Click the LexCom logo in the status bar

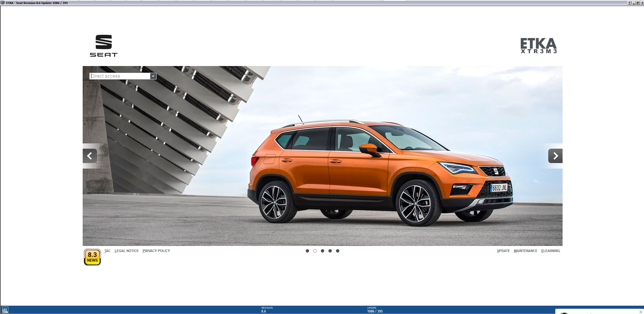[5, 310]
